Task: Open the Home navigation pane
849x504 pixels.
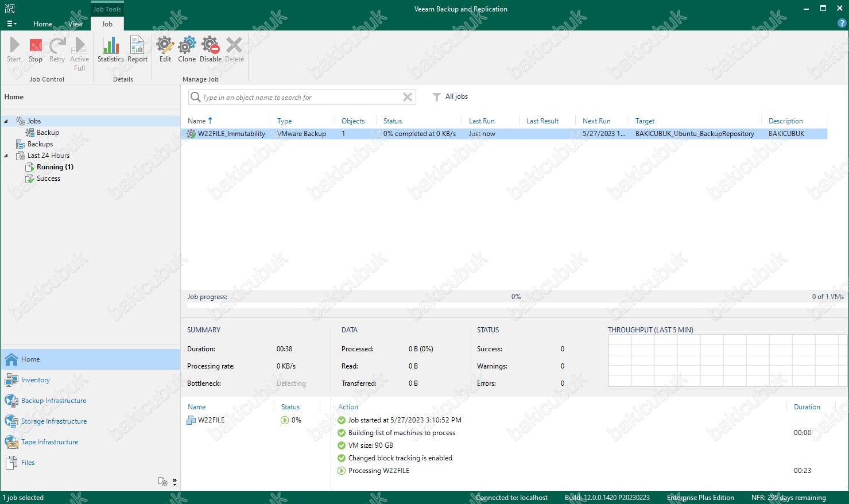Action: coord(90,359)
